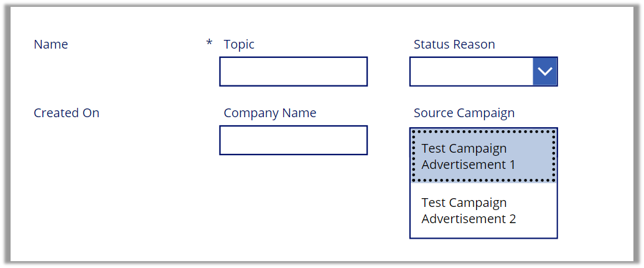Click the Status Reason label text
The width and height of the screenshot is (644, 268).
454,44
